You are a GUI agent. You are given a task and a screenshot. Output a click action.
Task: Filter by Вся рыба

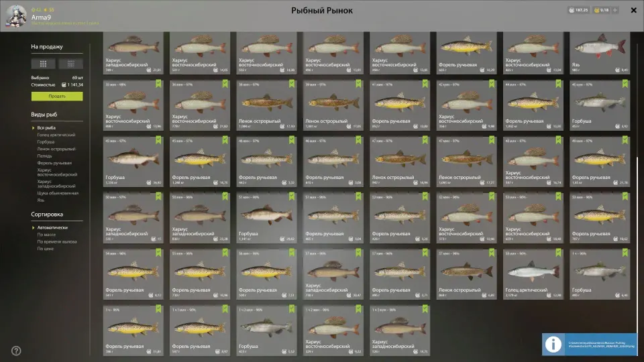[46, 127]
